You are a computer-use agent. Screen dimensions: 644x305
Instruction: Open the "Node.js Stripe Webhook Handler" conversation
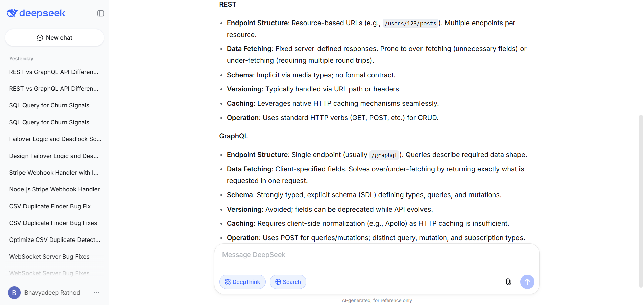pos(54,189)
